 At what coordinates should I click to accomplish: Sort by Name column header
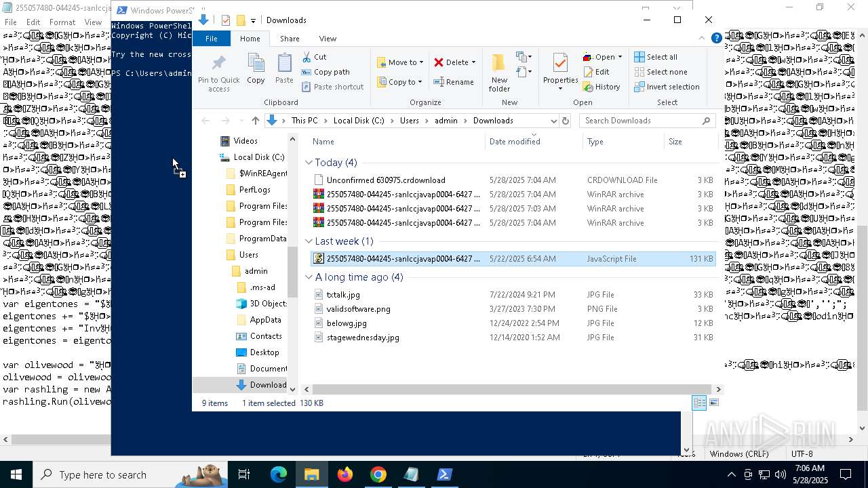tap(396, 142)
